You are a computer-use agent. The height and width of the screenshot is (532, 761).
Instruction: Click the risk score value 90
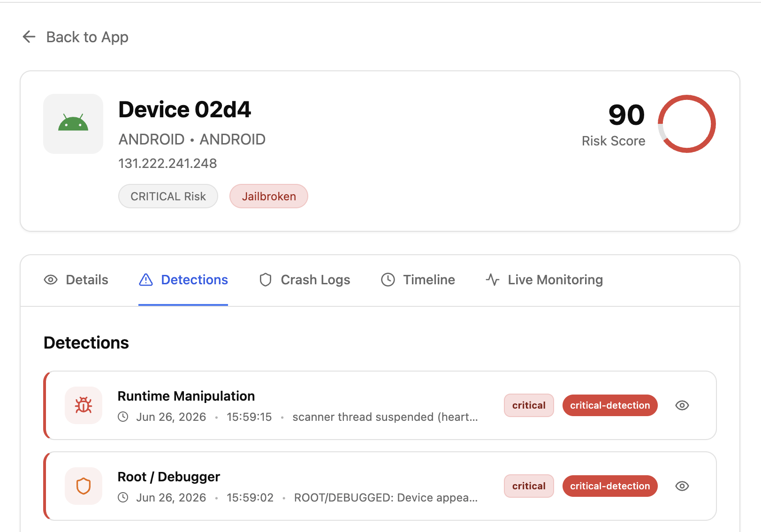[x=626, y=115]
